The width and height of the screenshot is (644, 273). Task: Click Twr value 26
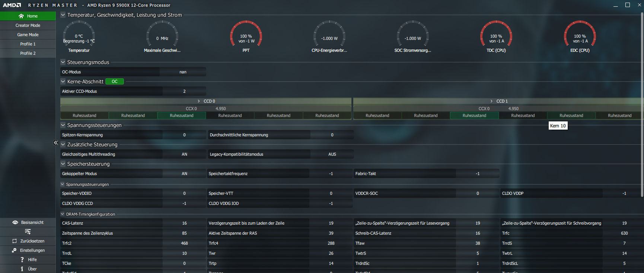(x=331, y=253)
